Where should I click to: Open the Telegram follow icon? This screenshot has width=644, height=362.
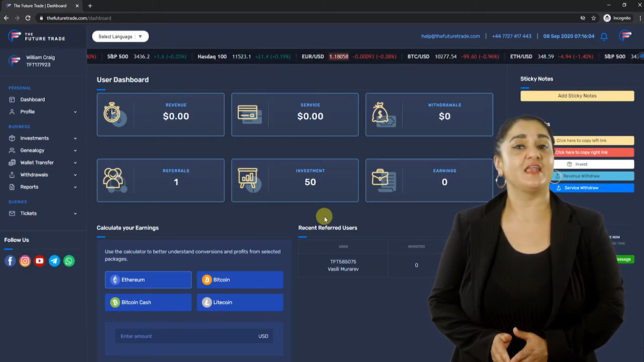(54, 261)
